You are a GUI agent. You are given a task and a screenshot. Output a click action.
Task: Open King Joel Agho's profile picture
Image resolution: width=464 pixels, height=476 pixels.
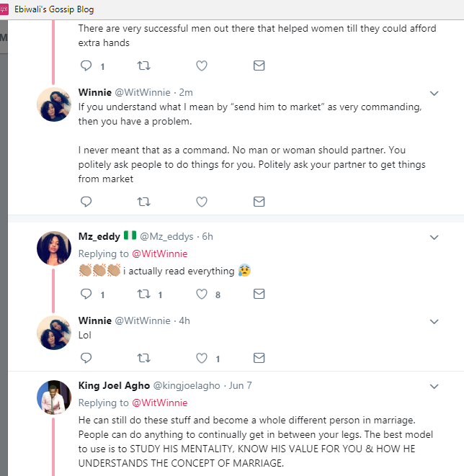(54, 397)
